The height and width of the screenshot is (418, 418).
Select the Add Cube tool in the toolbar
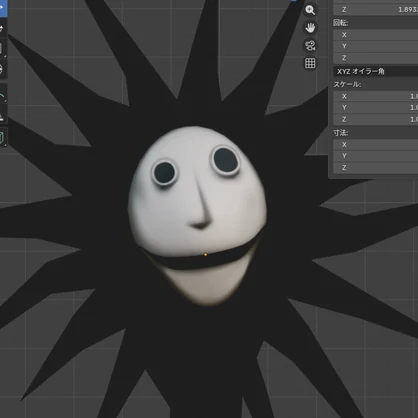coord(2,137)
